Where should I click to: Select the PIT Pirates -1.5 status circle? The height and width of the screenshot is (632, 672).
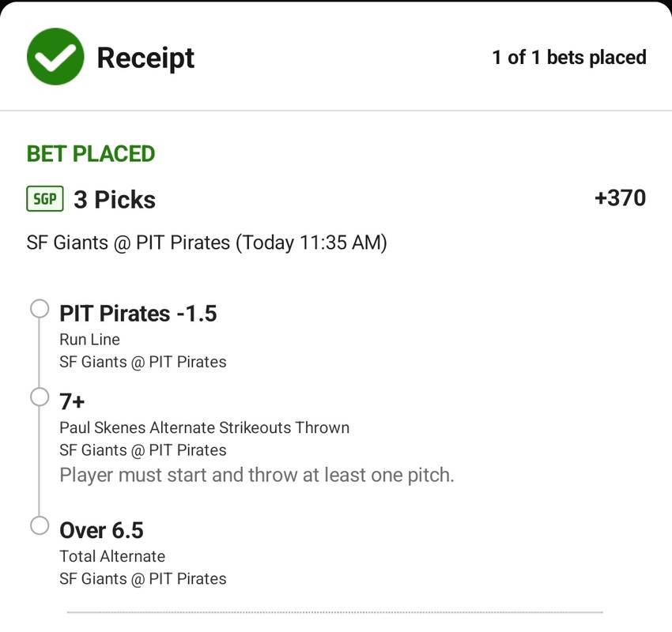click(x=40, y=309)
